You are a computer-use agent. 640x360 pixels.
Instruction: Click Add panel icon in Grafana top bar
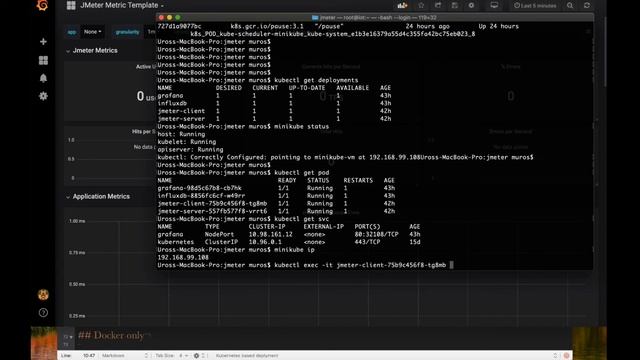pyautogui.click(x=402, y=5)
